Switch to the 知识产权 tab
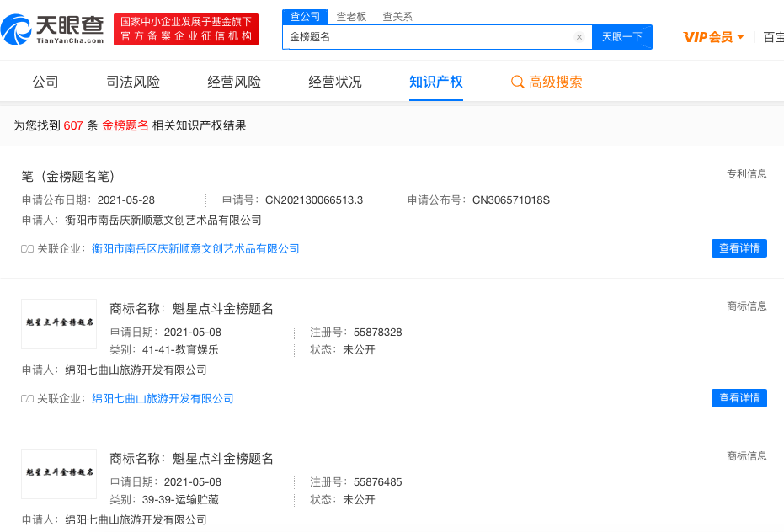Screen dimensions: 784x532 436,82
